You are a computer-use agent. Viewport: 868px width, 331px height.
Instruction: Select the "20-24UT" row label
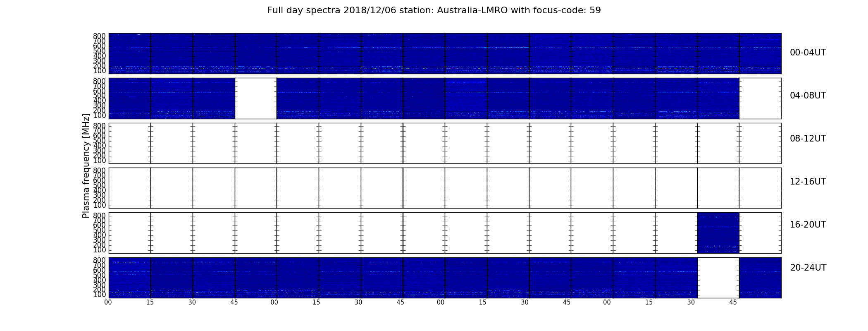[808, 268]
